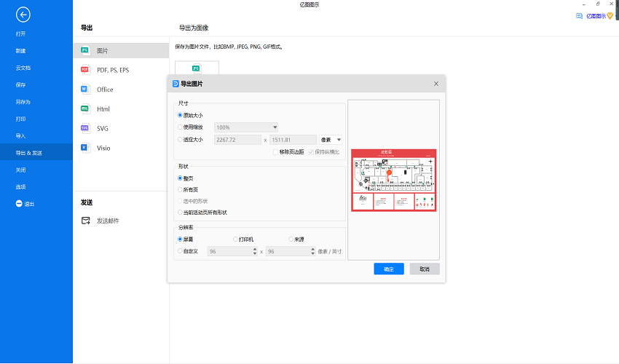619x364 pixels.
Task: Select the 图片 export format icon
Action: 84,51
